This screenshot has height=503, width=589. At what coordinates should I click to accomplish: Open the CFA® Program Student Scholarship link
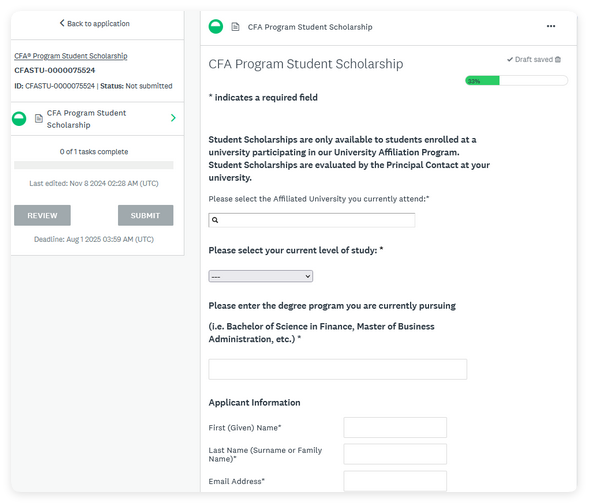click(x=71, y=56)
